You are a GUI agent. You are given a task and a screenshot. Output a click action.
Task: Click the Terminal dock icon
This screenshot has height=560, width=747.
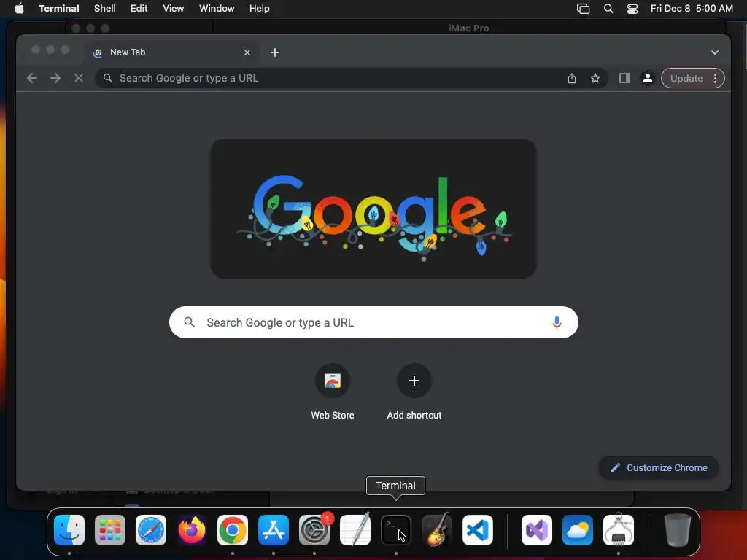click(x=396, y=530)
